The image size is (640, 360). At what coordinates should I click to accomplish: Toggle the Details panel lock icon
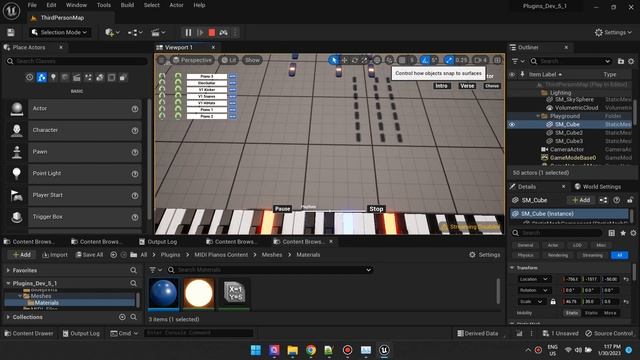pos(630,200)
